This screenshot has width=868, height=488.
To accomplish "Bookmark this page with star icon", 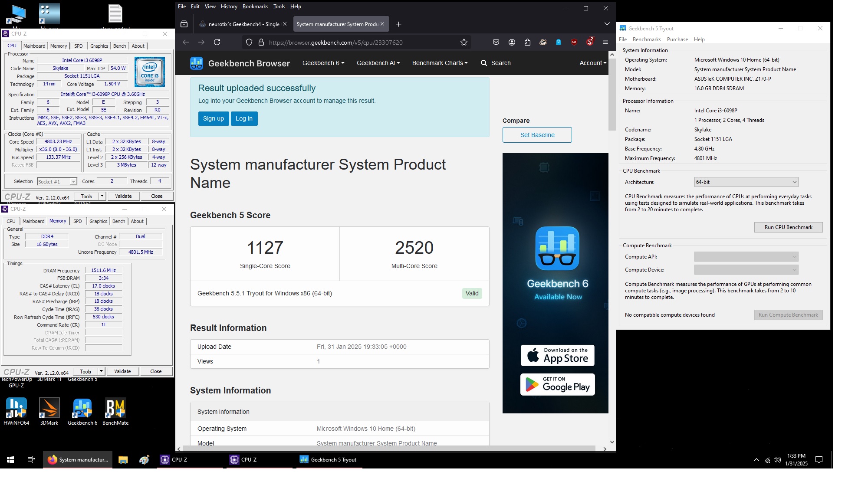I will [x=464, y=42].
